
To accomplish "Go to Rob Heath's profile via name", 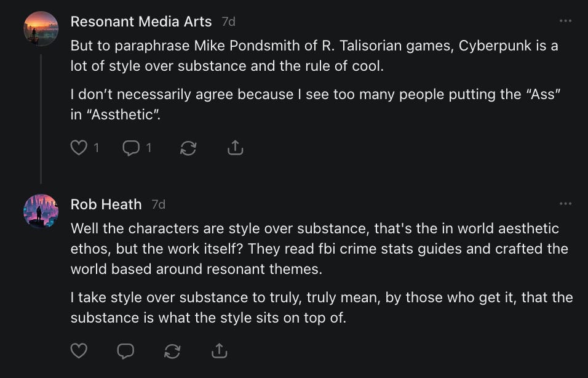I will click(106, 204).
